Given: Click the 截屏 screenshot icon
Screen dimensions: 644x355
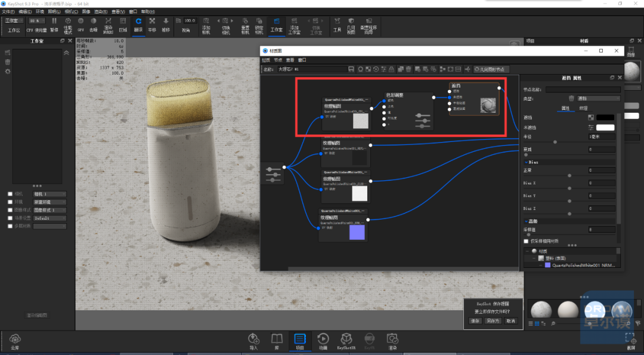Looking at the screenshot, I should (x=630, y=338).
